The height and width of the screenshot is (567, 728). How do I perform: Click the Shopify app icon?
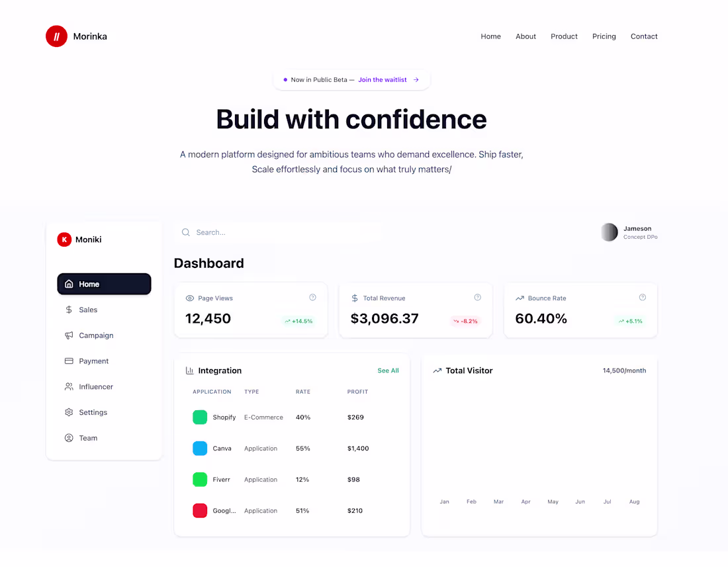tap(200, 417)
